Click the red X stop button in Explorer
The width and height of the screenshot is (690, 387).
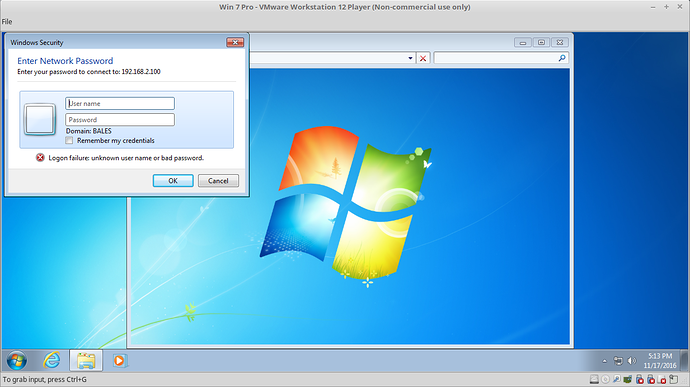pyautogui.click(x=423, y=58)
